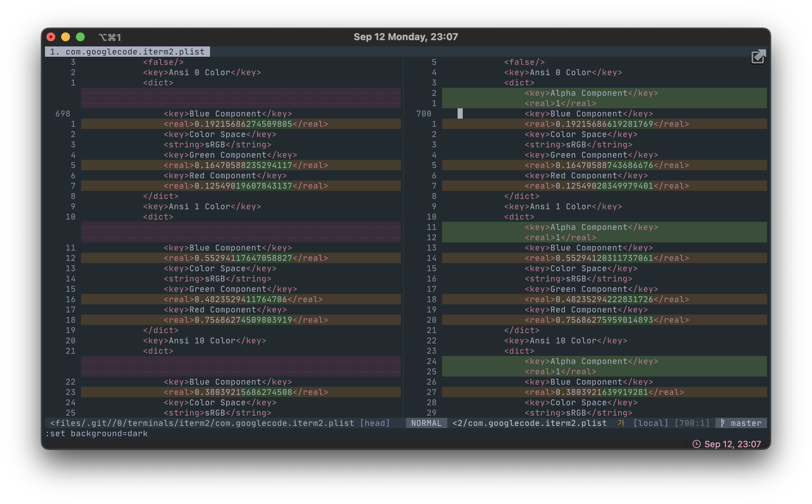
Task: Click the cursor block on line 700
Action: (x=460, y=113)
